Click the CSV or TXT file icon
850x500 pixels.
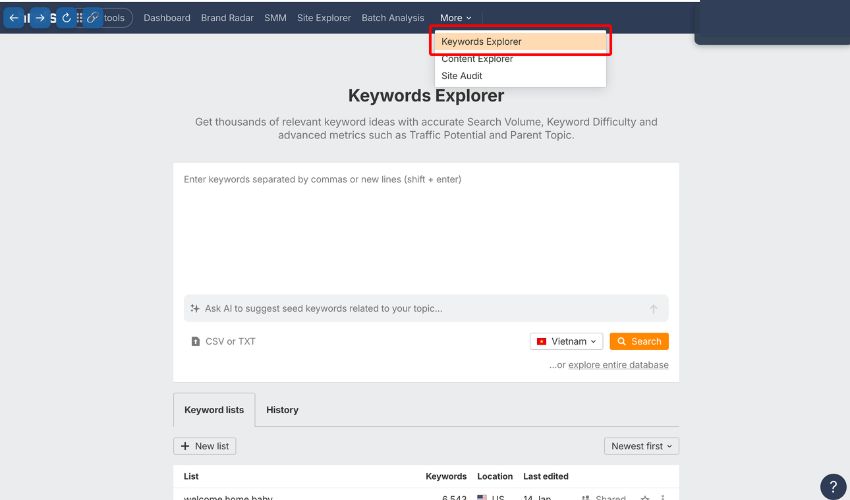coord(196,342)
